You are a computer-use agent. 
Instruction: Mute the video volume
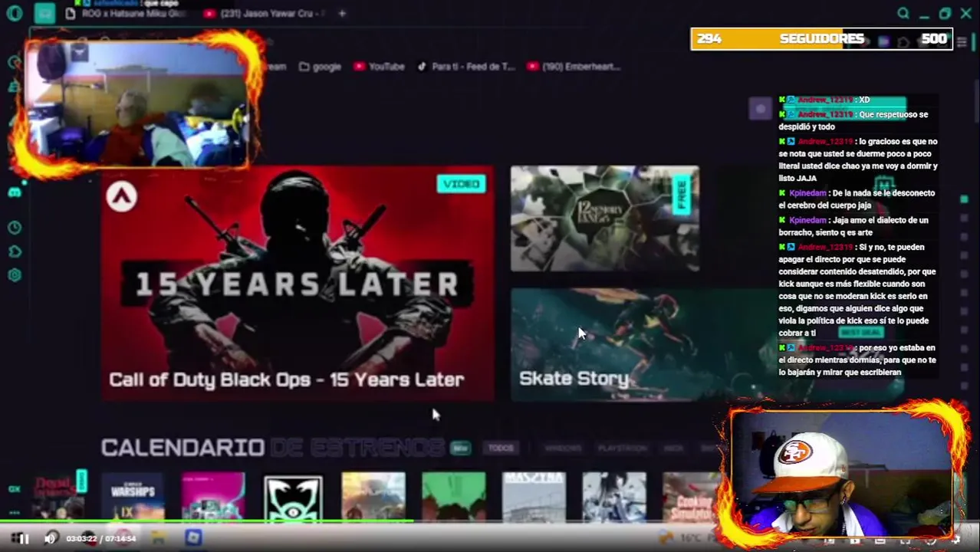(51, 539)
